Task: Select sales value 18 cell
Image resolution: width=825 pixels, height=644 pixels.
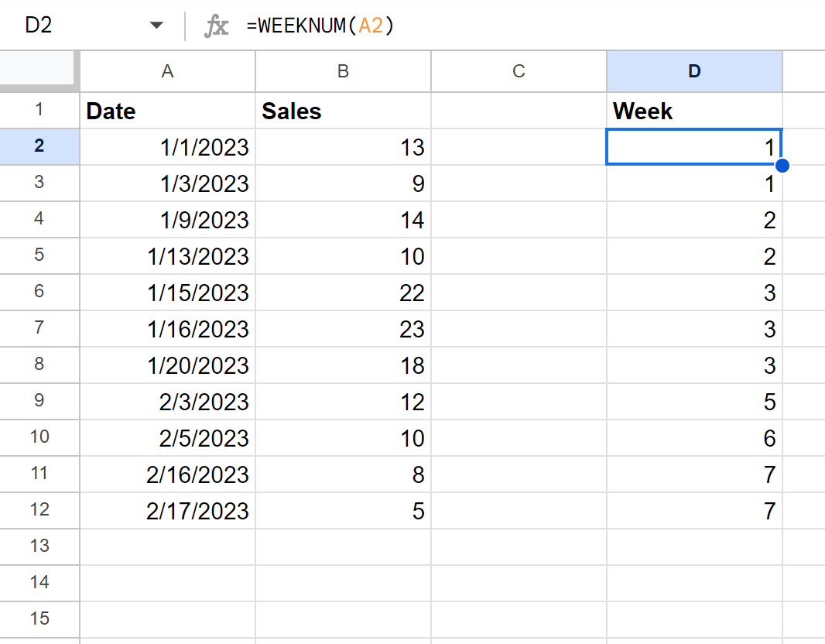Action: point(343,365)
